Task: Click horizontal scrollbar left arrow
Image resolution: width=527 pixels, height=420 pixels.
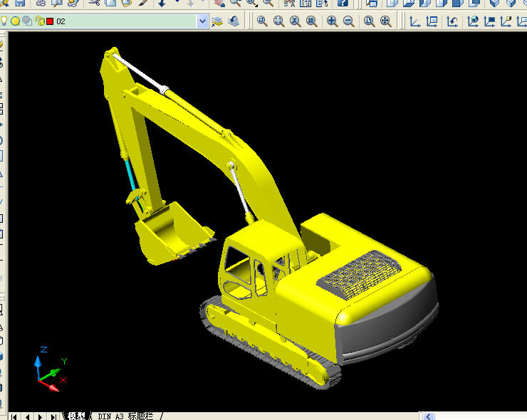Action: [x=429, y=416]
